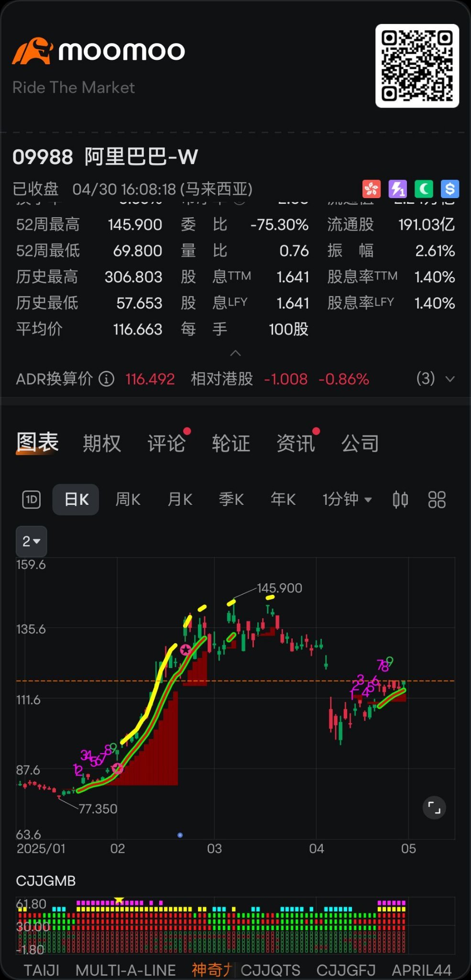This screenshot has height=980, width=471.
Task: Tap 历史最低 value 57.653
Action: click(x=139, y=303)
